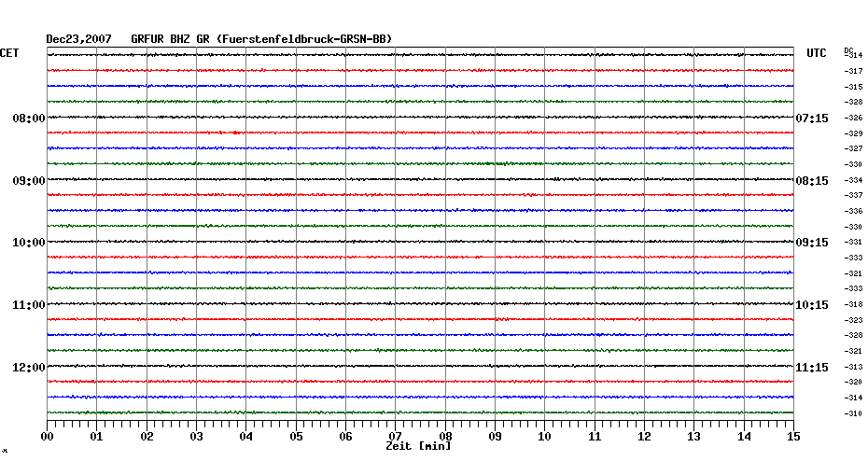This screenshot has height=461, width=868.
Task: Click the DC offset value -310
Action: [x=854, y=413]
